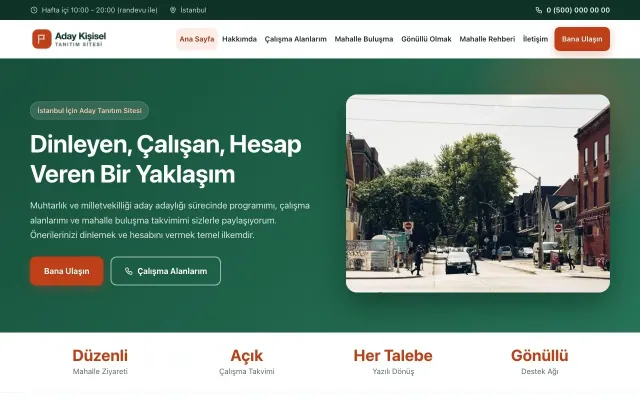Click the location pin icon beside İstanbul

pos(173,10)
